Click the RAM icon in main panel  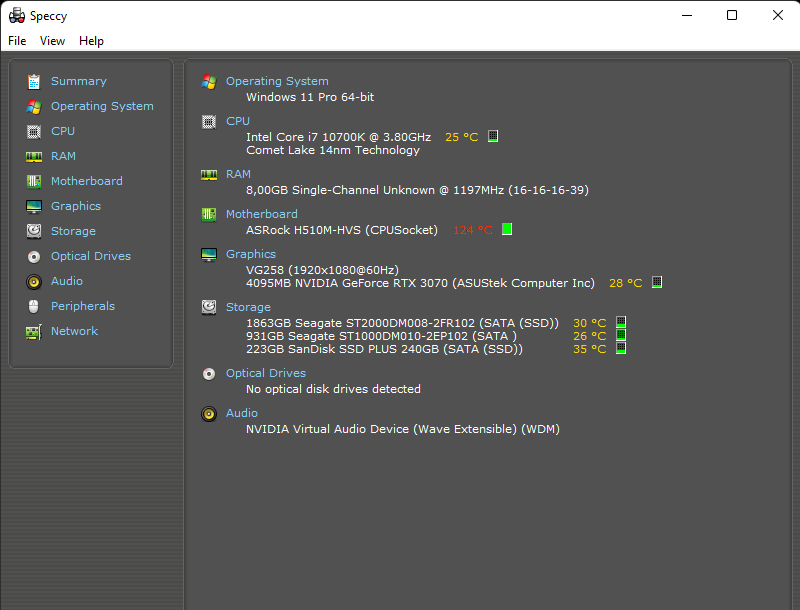point(209,175)
